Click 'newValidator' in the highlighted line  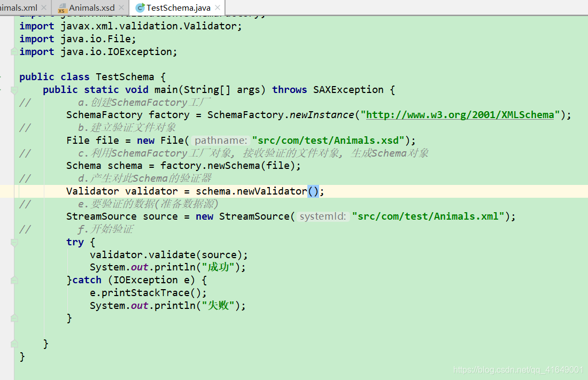[x=272, y=191]
